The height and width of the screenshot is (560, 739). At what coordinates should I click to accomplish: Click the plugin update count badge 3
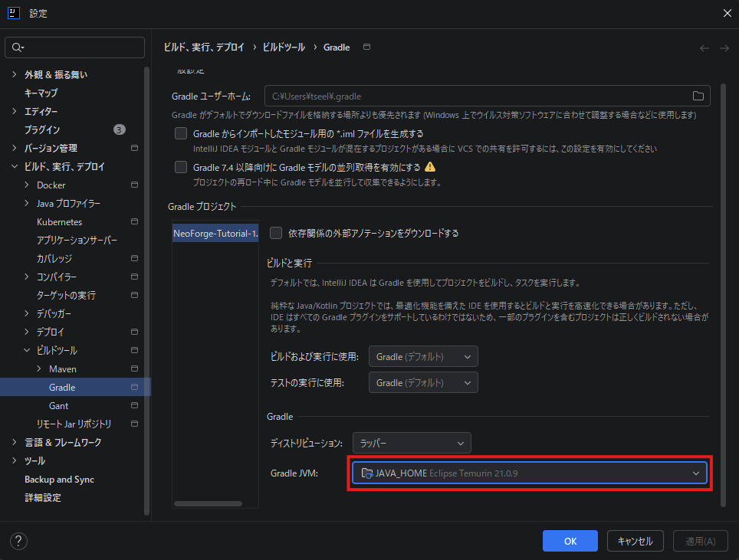pos(119,129)
